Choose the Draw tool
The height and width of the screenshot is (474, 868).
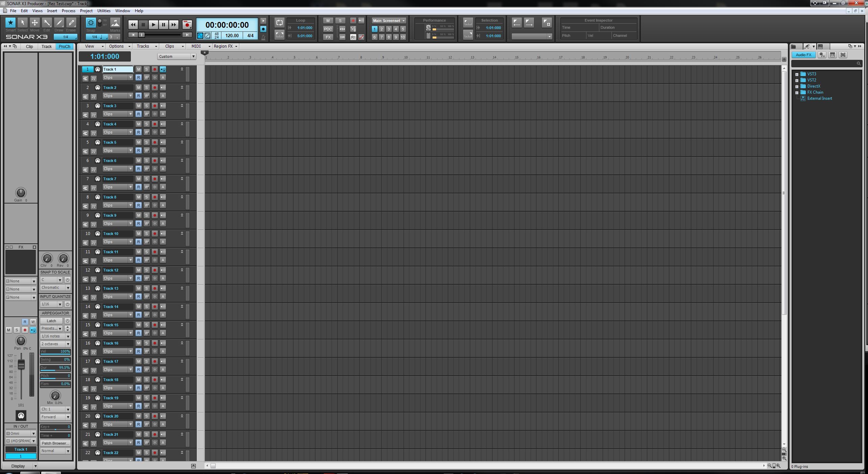59,23
